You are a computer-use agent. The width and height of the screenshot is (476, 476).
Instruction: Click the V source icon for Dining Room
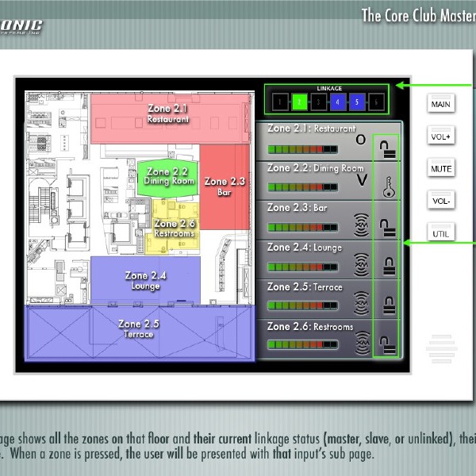click(x=361, y=181)
